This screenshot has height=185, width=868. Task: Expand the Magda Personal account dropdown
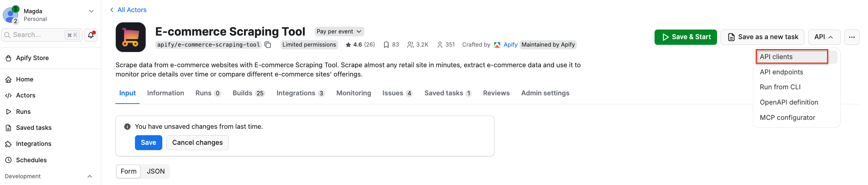coord(91,11)
